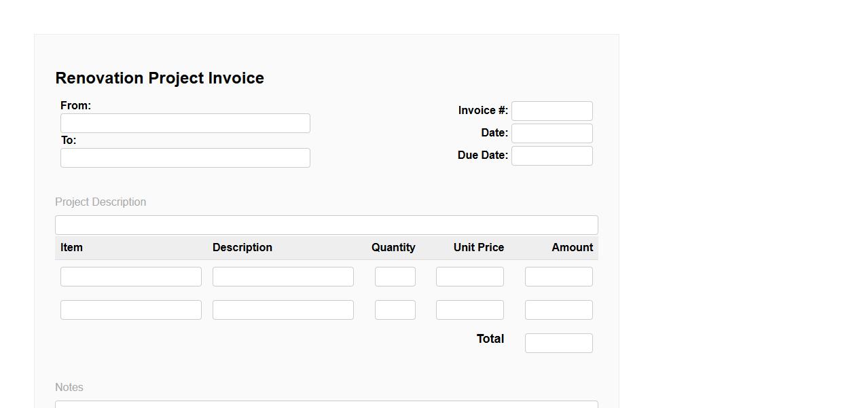Click second row Amount field
The width and height of the screenshot is (868, 408).
coord(558,310)
